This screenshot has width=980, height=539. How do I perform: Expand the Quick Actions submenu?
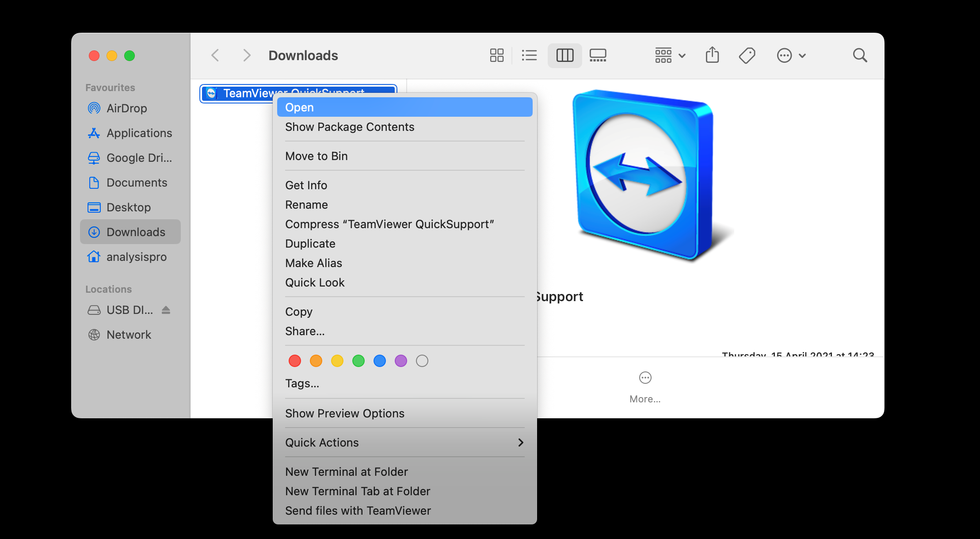tap(404, 443)
